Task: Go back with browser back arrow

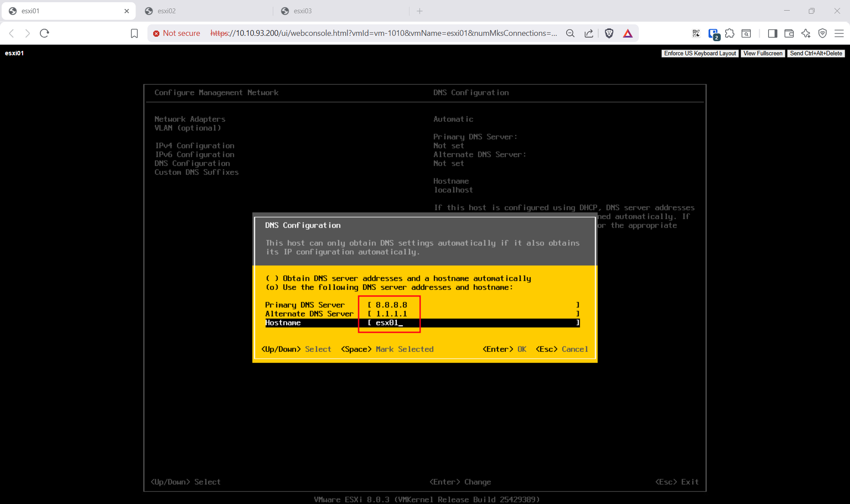Action: click(x=12, y=33)
